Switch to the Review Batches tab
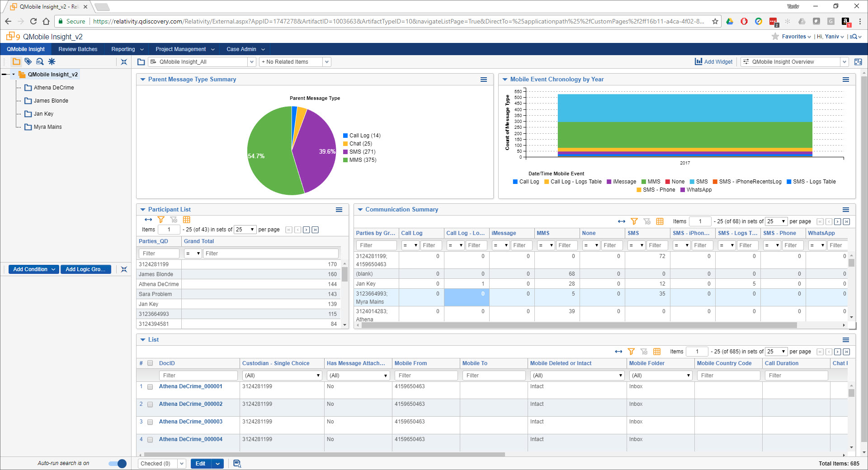The height and width of the screenshot is (470, 868). coord(77,49)
